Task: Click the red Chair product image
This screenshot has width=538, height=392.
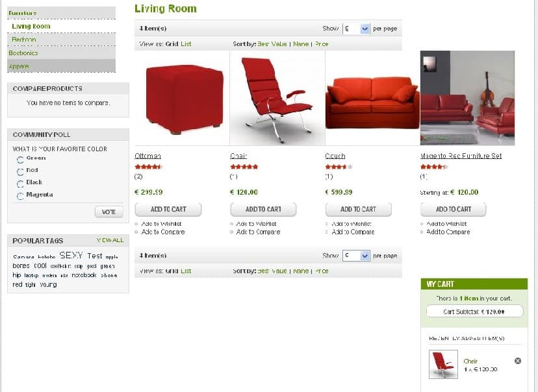Action: 277,99
